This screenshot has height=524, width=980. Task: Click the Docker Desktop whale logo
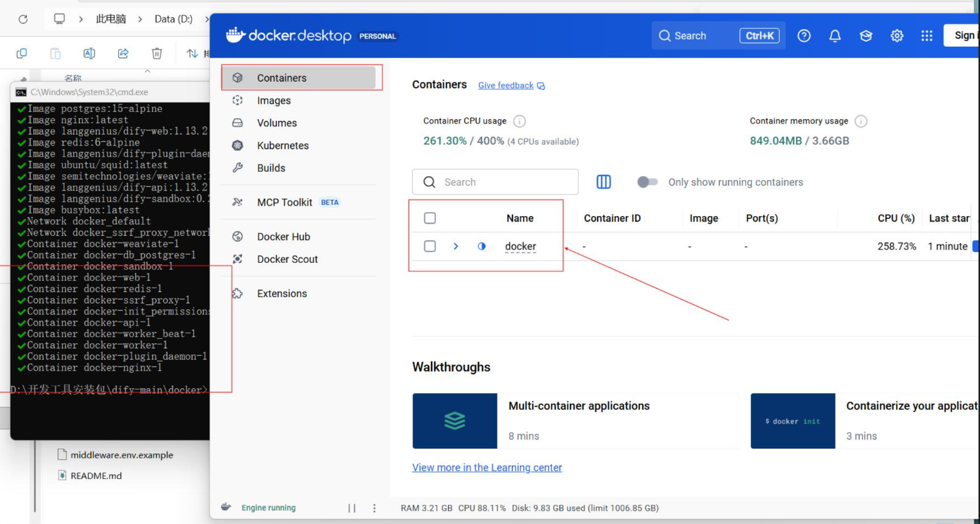click(x=236, y=35)
